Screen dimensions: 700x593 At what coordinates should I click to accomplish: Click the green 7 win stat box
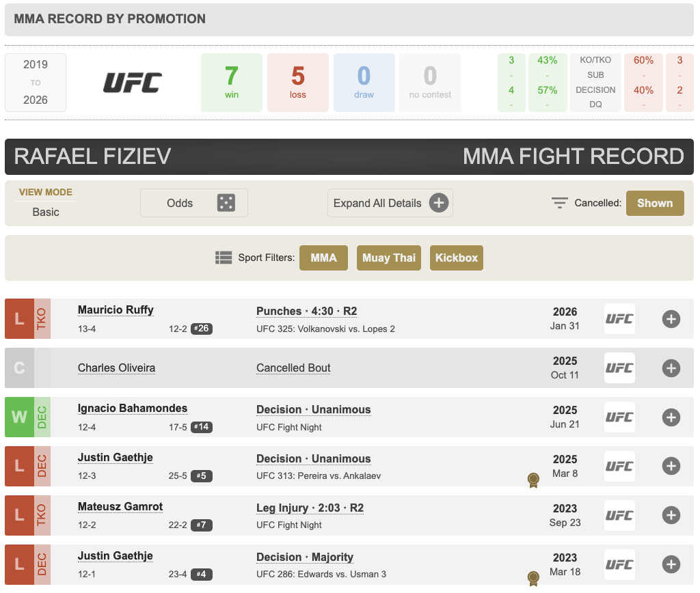pos(232,83)
